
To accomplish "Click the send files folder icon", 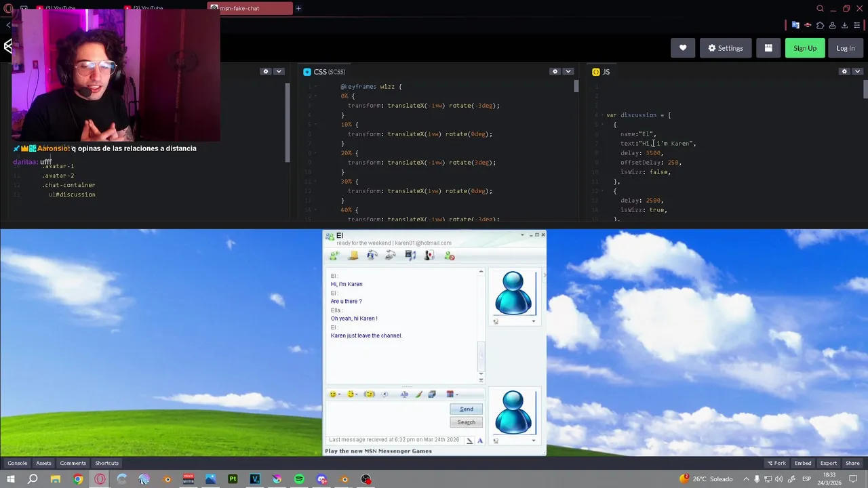I will pos(353,256).
